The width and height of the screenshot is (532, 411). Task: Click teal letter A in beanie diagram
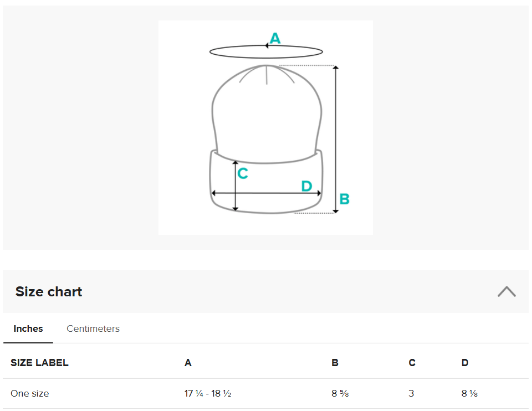coord(275,39)
